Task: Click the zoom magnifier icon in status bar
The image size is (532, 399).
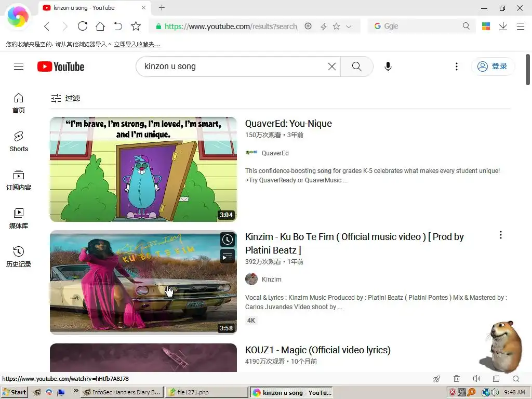Action: (516, 379)
